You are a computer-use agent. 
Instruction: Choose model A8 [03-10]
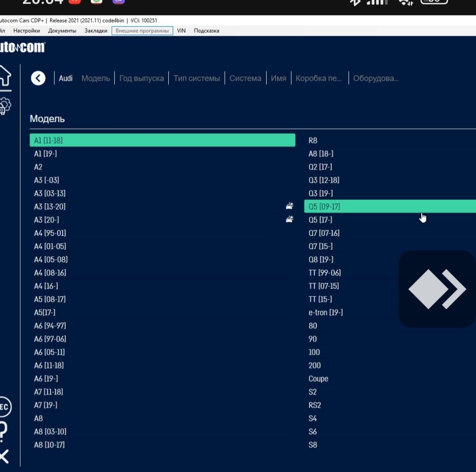[162, 431]
